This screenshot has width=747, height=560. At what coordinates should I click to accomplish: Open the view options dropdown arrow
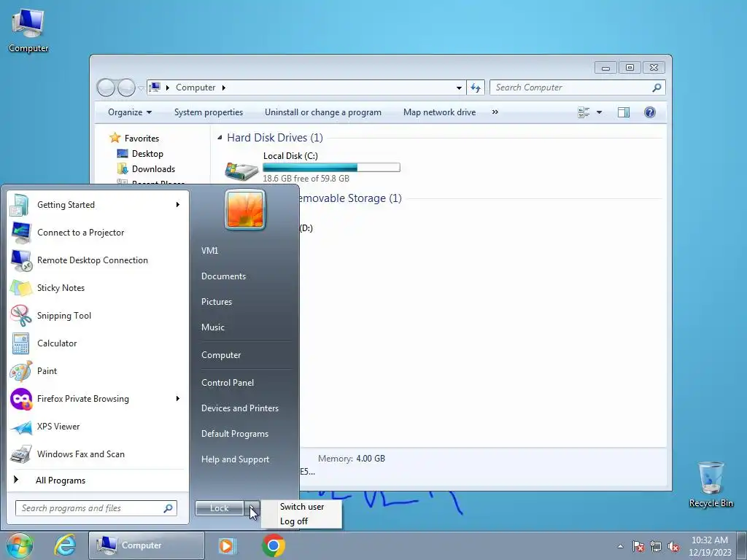click(x=600, y=112)
